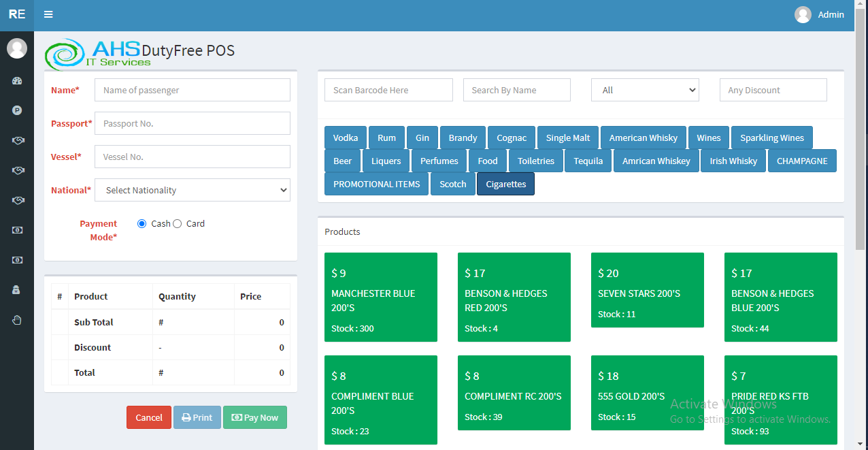Select the Toiletries category button

[x=536, y=161]
